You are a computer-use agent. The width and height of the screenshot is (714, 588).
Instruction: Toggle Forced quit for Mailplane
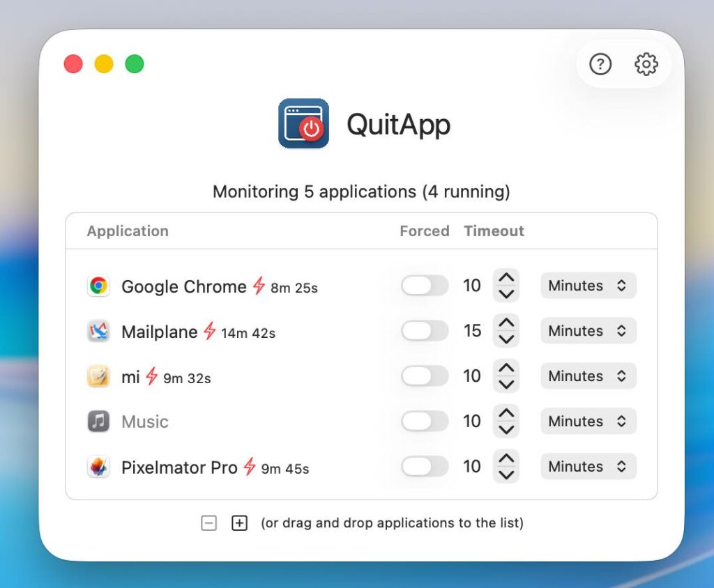point(424,331)
